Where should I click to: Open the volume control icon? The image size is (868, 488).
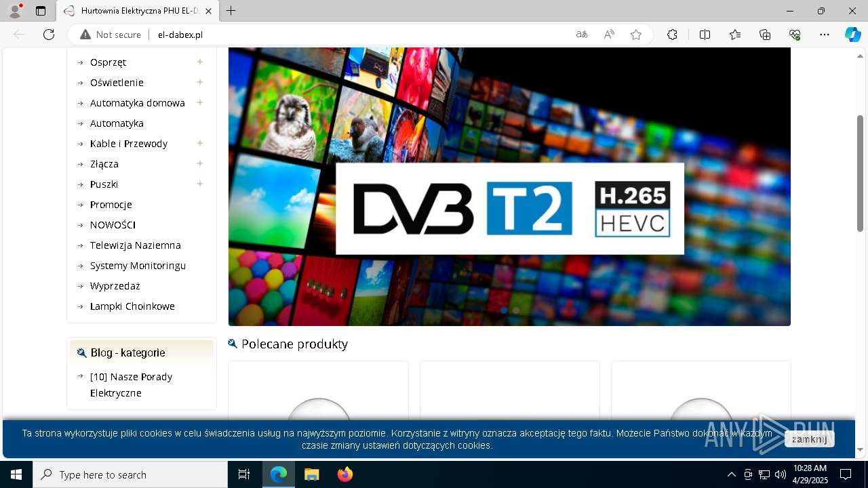[781, 474]
